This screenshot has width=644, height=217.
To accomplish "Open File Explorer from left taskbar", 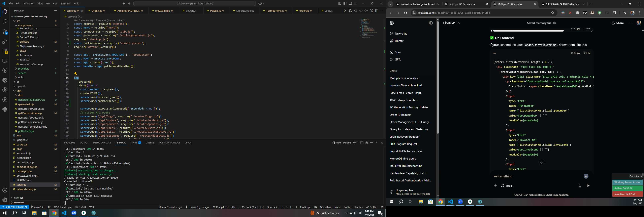I will (34, 213).
